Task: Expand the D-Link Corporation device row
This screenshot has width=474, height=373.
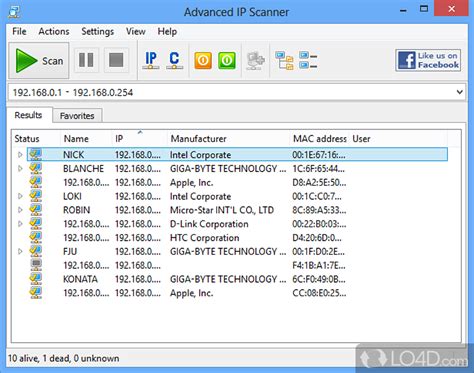Action: click(x=20, y=224)
